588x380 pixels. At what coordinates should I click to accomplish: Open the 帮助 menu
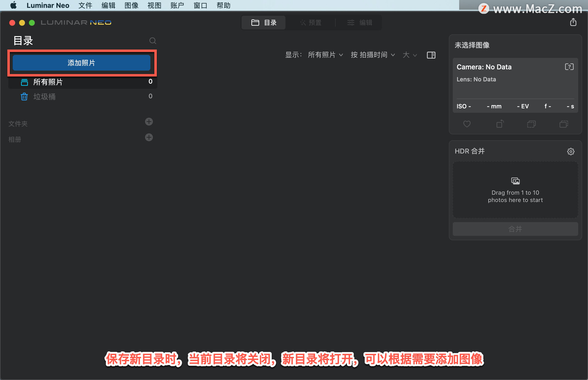[x=224, y=6]
